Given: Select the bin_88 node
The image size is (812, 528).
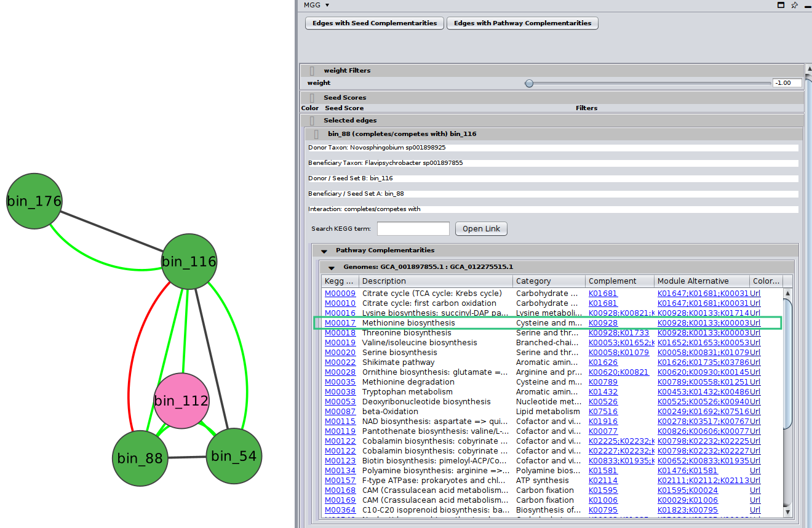Looking at the screenshot, I should click(x=140, y=458).
